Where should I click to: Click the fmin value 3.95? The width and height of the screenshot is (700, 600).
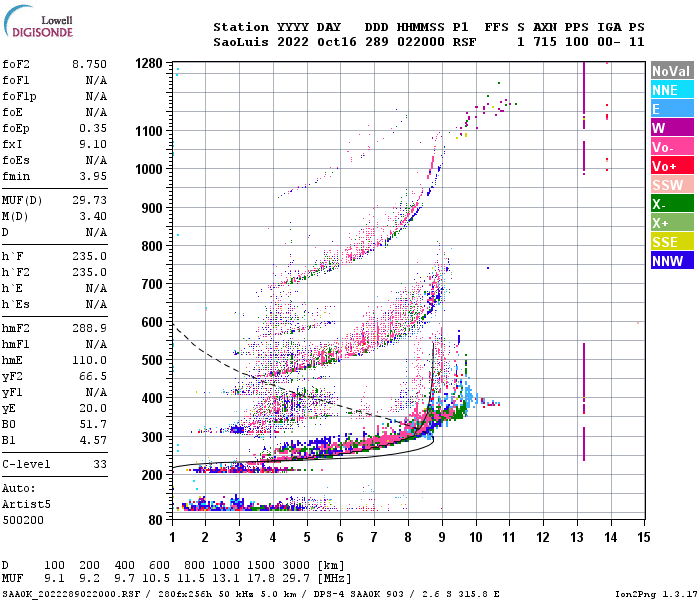[93, 176]
